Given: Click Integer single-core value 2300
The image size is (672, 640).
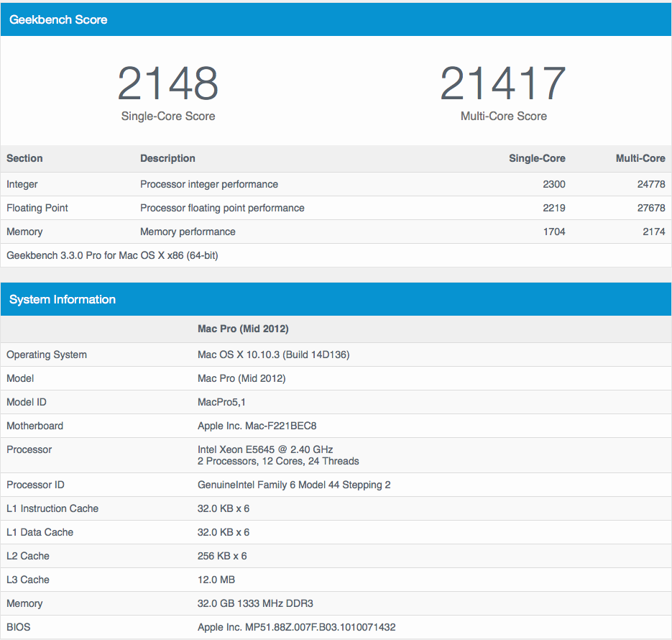Looking at the screenshot, I should (x=554, y=184).
